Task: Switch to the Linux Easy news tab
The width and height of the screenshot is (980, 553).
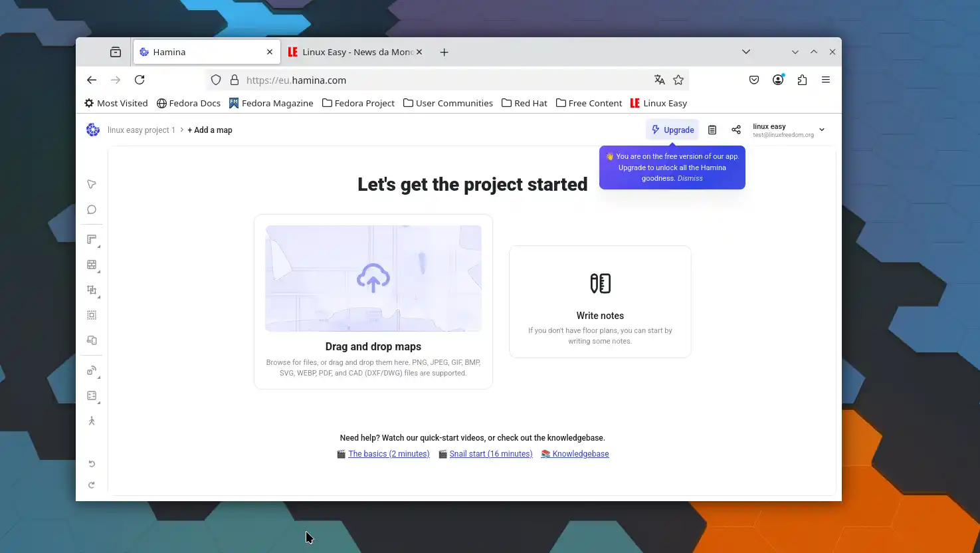Action: (x=355, y=52)
